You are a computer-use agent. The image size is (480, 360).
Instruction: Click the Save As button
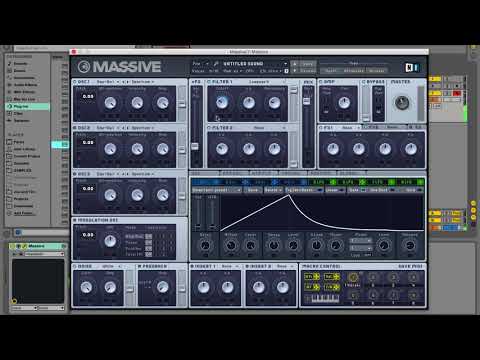[x=307, y=71]
